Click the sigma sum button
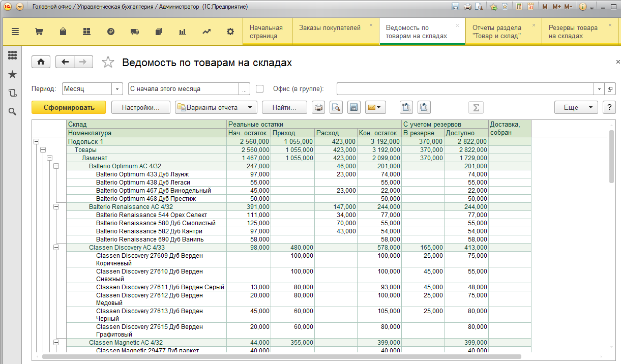This screenshot has height=364, width=621. pyautogui.click(x=476, y=107)
